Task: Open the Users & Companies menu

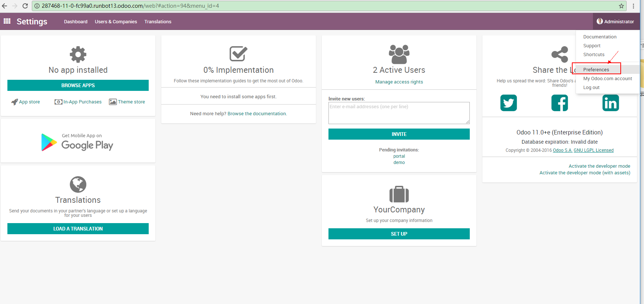Action: (116, 22)
